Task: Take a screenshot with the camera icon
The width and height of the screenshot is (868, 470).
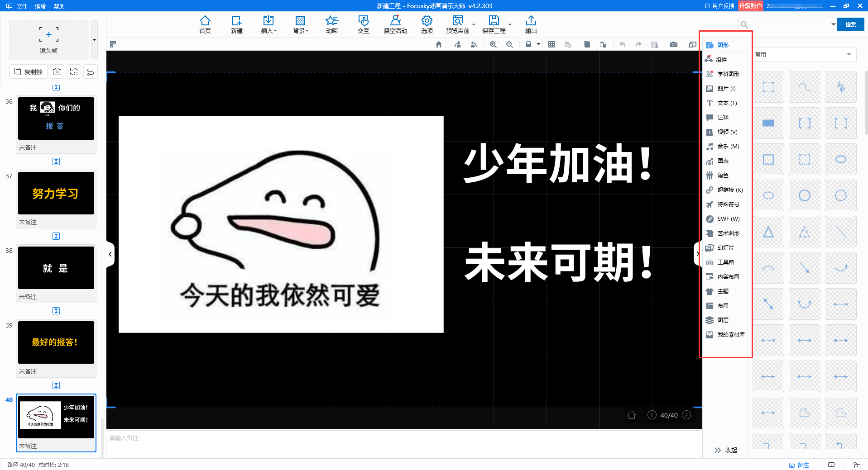Action: click(x=673, y=44)
